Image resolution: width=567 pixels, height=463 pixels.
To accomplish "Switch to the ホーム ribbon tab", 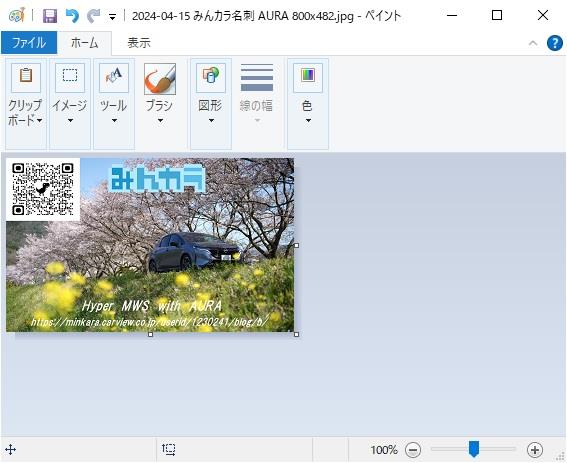I will pos(84,43).
